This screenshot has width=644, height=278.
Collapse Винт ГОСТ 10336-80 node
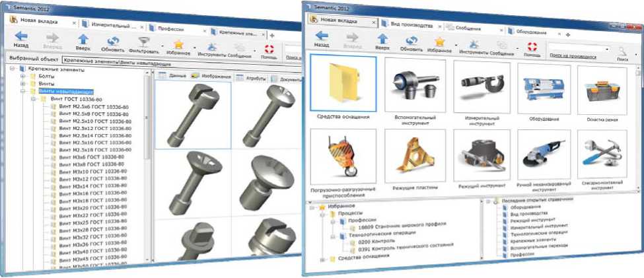click(34, 99)
